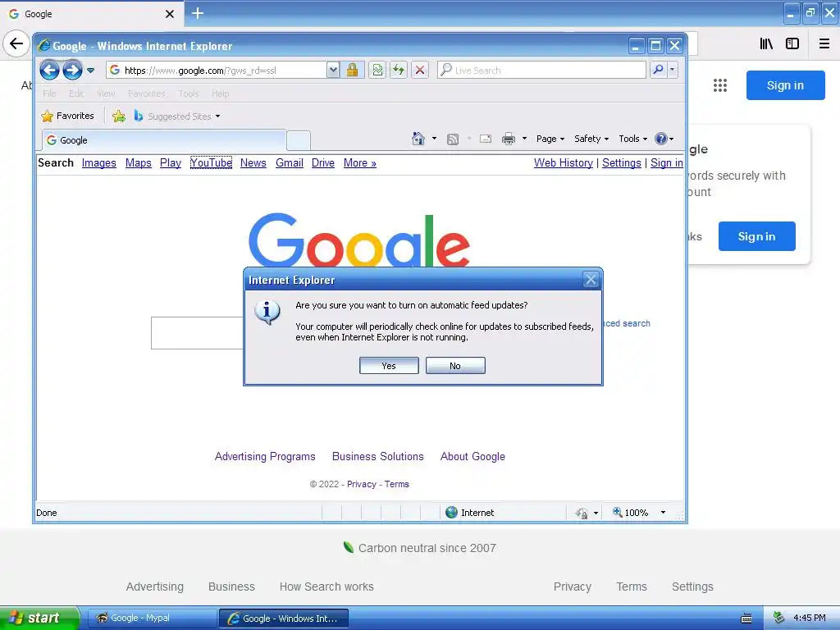The width and height of the screenshot is (840, 630).
Task: Stop page loading with red X
Action: tap(420, 71)
